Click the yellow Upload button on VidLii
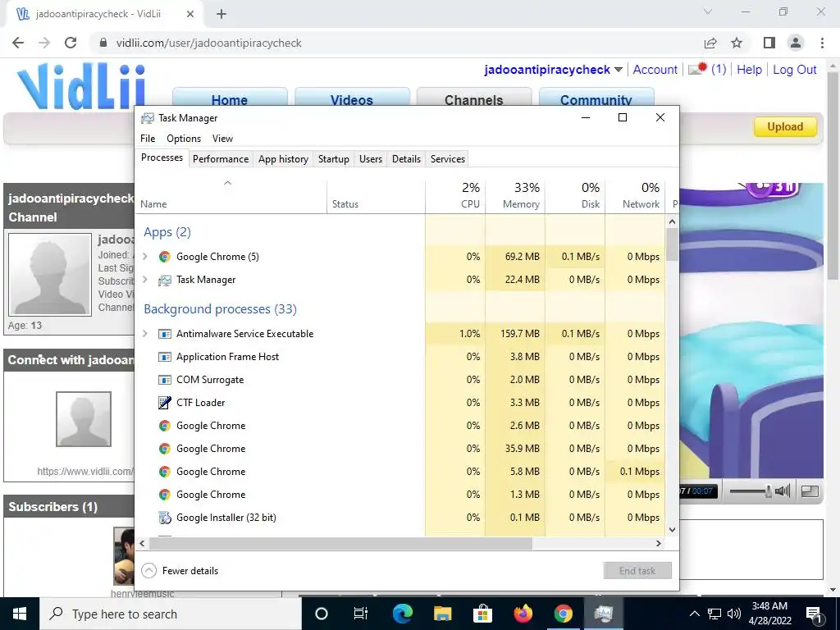The width and height of the screenshot is (840, 630). (x=785, y=126)
